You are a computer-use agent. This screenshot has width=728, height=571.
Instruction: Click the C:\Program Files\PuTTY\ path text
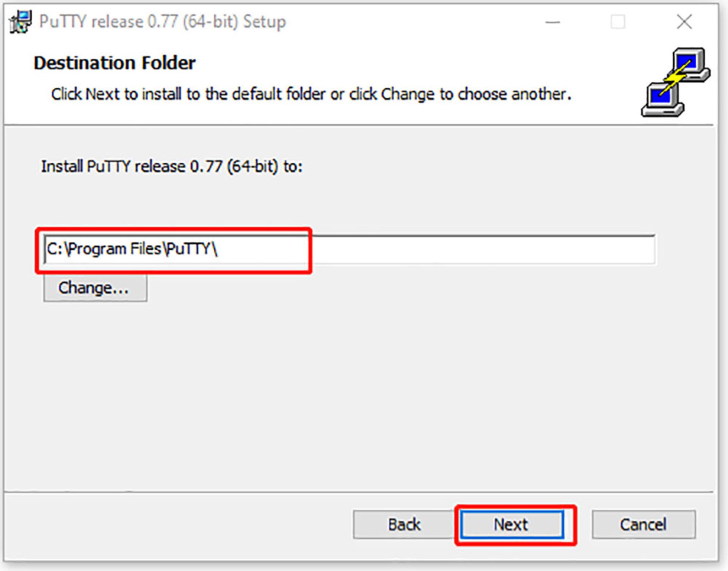coord(132,249)
